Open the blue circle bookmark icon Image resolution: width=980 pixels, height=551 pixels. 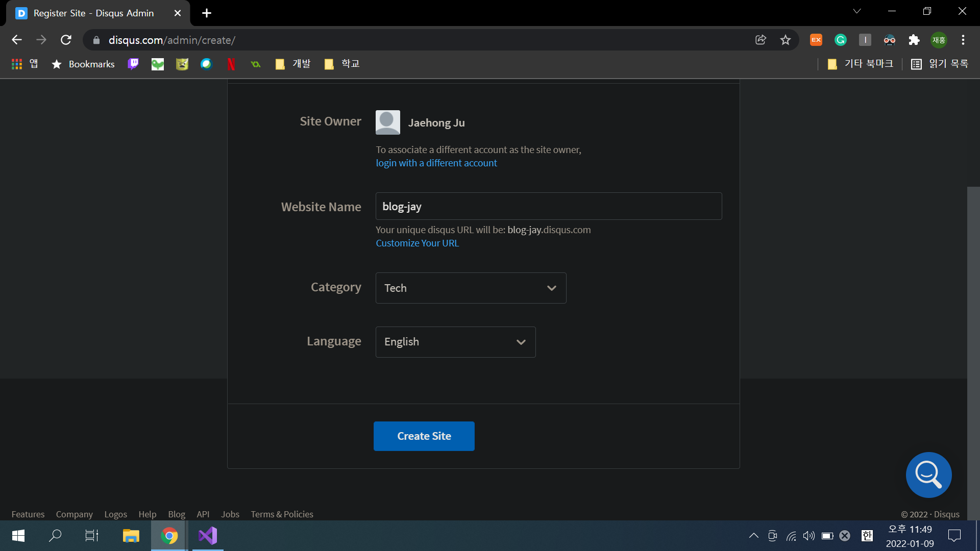pos(206,64)
